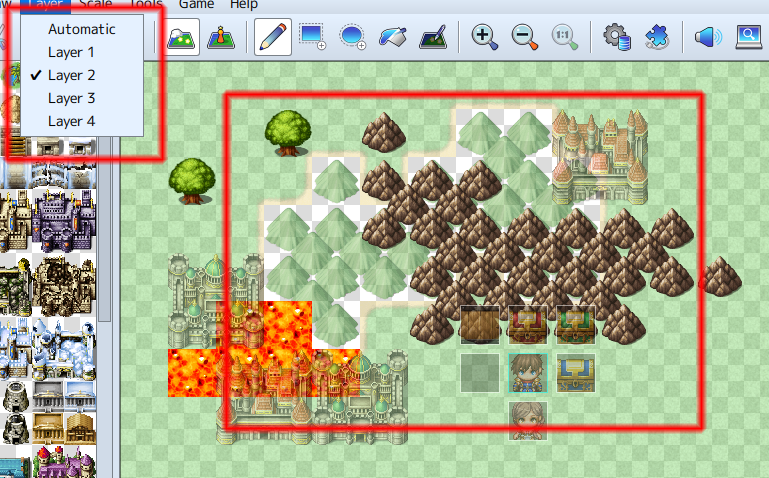Open the Database gear icon
Viewport: 769px width, 478px height.
tap(616, 37)
